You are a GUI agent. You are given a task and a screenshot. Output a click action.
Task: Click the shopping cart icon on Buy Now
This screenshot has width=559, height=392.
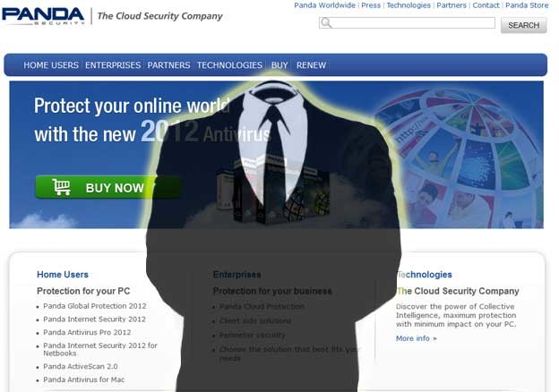(61, 187)
